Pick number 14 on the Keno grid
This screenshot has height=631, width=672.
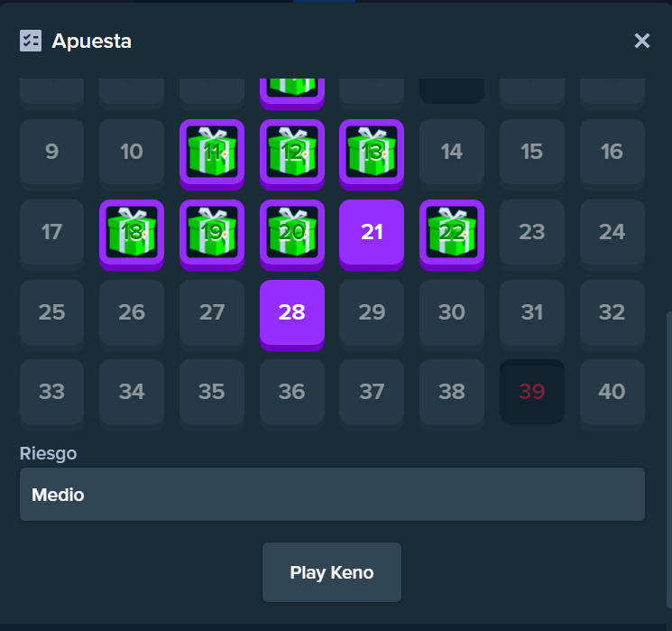[452, 153]
